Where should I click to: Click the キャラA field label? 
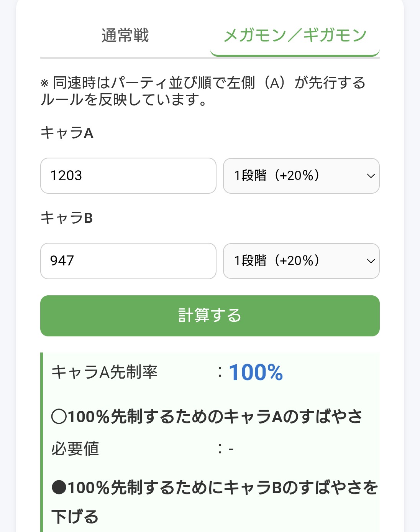click(x=67, y=133)
